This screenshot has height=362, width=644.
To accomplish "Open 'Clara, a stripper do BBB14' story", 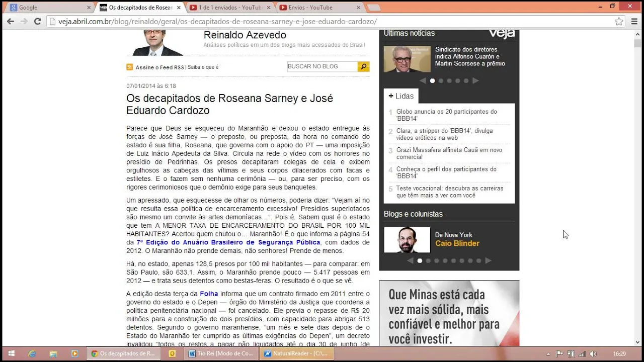I will click(445, 134).
